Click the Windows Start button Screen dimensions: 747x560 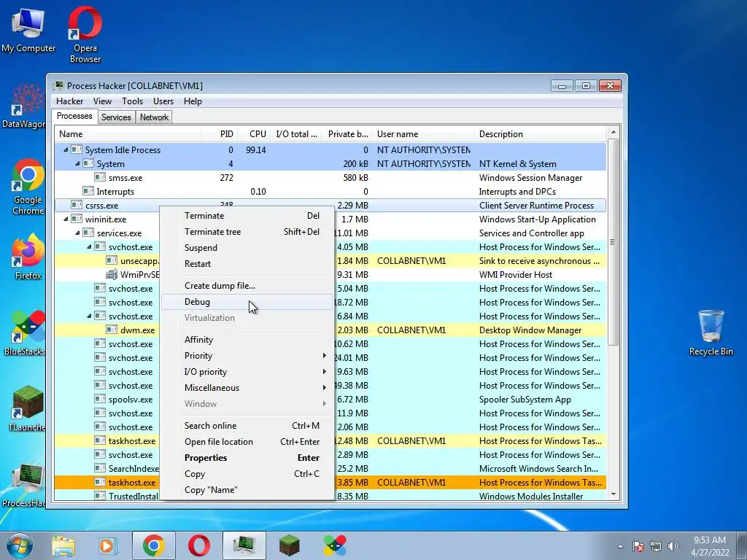(19, 545)
